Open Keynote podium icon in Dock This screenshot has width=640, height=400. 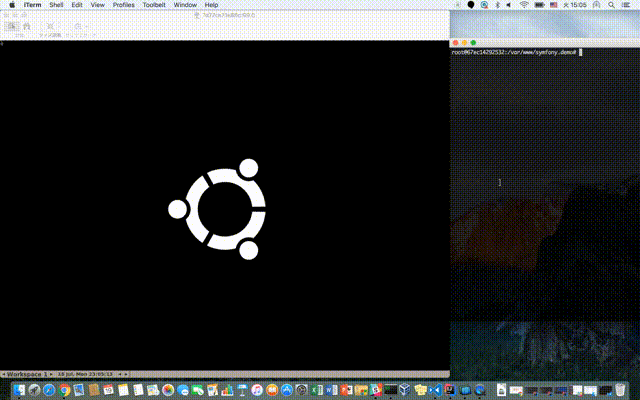[x=242, y=390]
